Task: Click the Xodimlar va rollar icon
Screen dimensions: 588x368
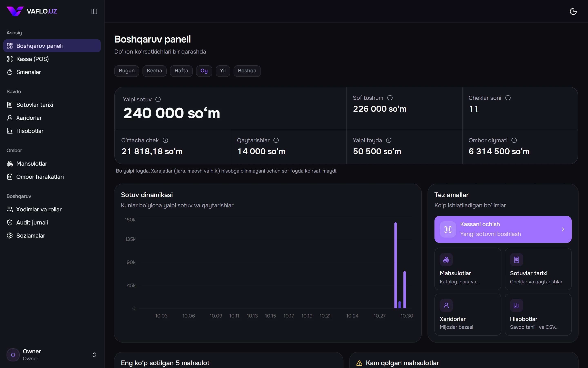Action: (x=10, y=209)
